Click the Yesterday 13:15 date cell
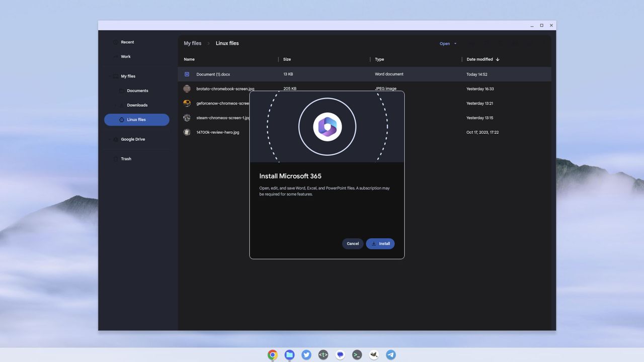The width and height of the screenshot is (644, 362). pos(479,118)
